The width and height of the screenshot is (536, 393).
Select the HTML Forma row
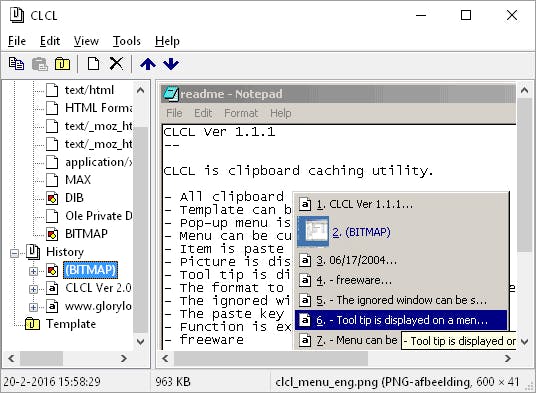[x=98, y=108]
